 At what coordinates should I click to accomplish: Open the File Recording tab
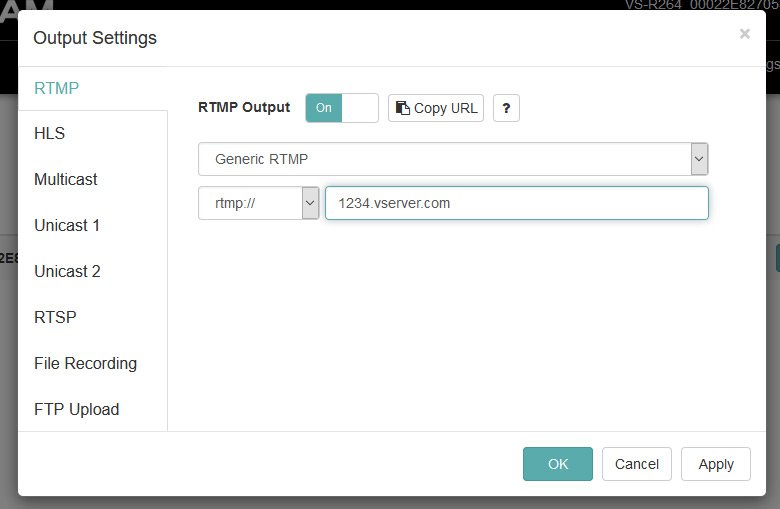85,364
